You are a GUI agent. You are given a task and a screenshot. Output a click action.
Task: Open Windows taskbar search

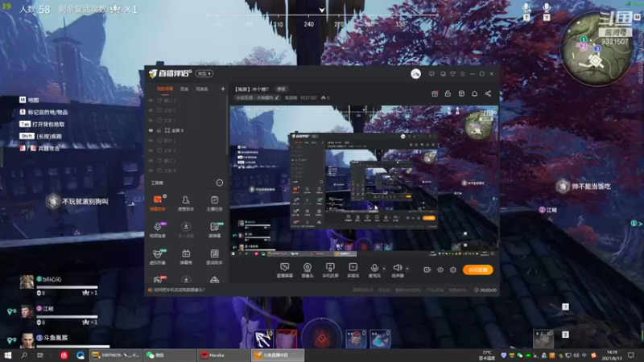click(x=24, y=355)
